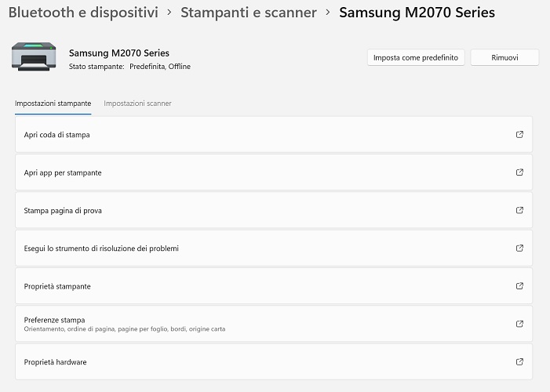This screenshot has height=392, width=550.
Task: Click external-link icon for Proprietà stampante
Action: coord(519,286)
